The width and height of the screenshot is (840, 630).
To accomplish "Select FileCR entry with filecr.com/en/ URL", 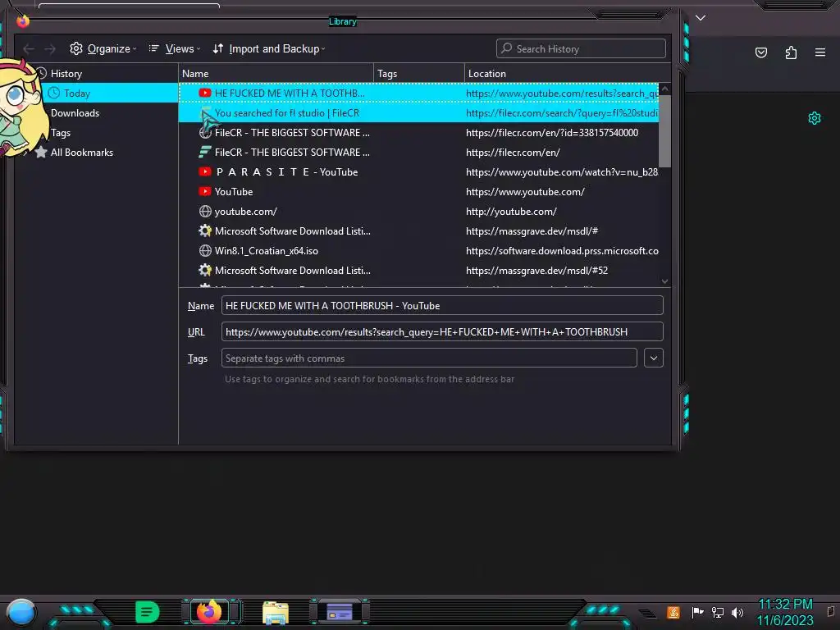I will (x=418, y=153).
